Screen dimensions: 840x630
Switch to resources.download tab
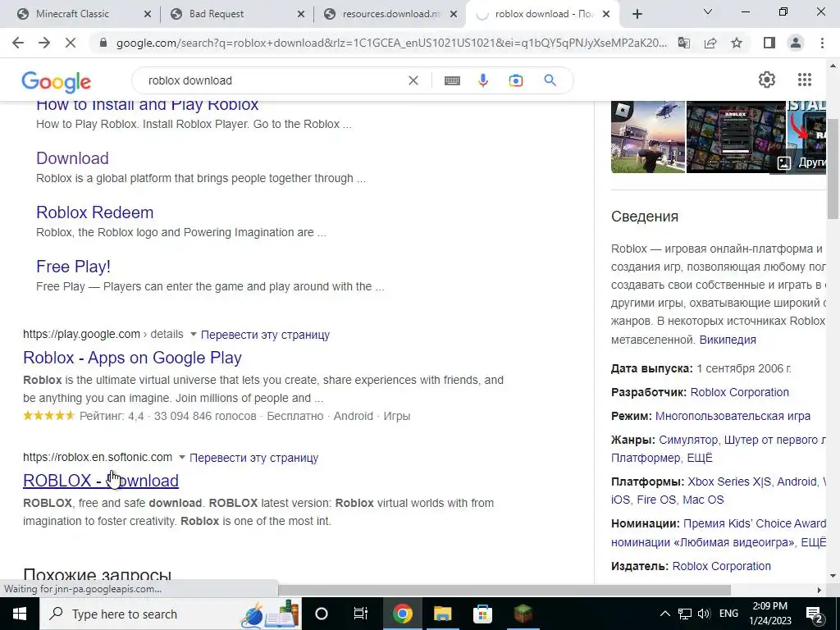click(x=391, y=14)
